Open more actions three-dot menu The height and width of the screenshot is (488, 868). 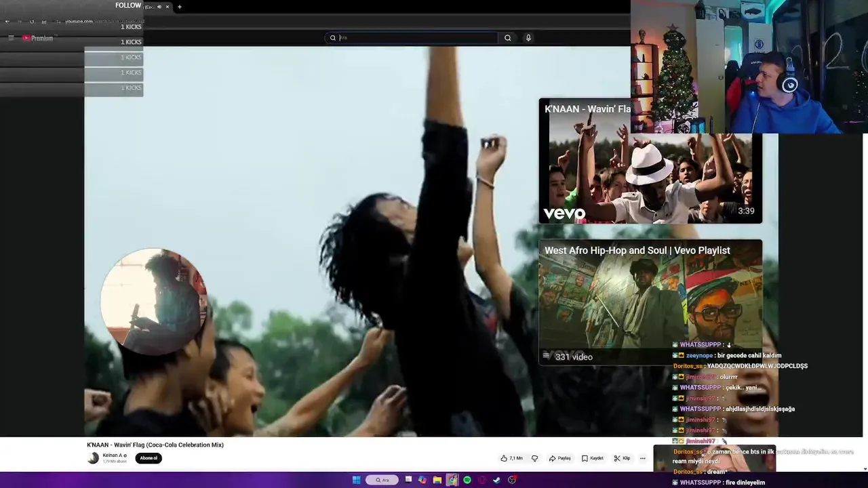point(642,458)
